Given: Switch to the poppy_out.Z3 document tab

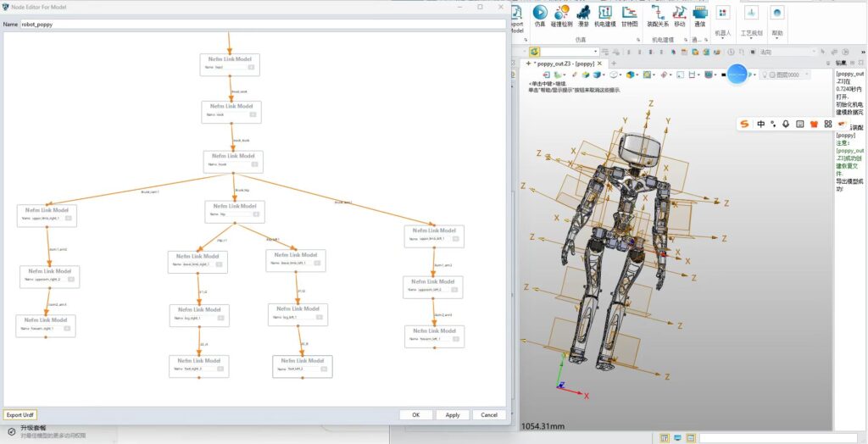Looking at the screenshot, I should coord(564,64).
